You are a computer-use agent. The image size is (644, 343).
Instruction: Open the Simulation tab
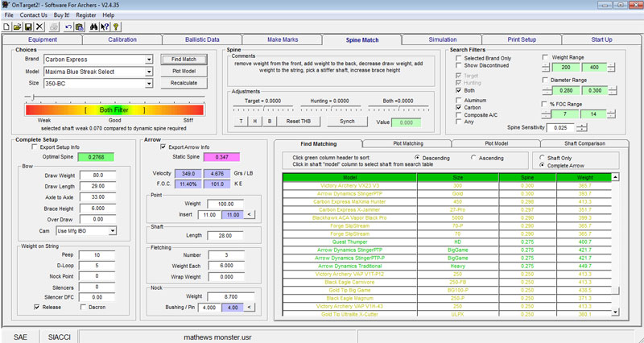pos(442,39)
